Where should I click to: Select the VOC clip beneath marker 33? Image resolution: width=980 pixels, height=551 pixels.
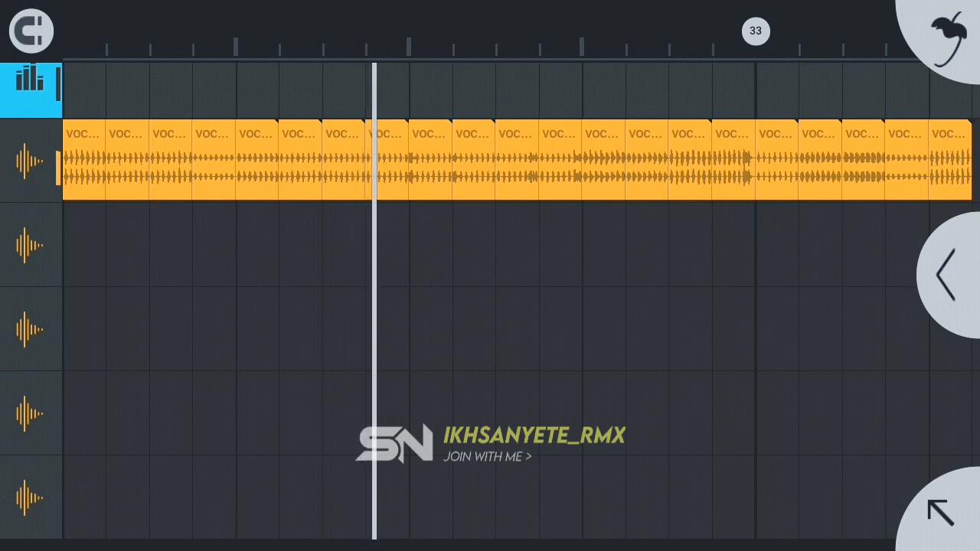click(776, 159)
